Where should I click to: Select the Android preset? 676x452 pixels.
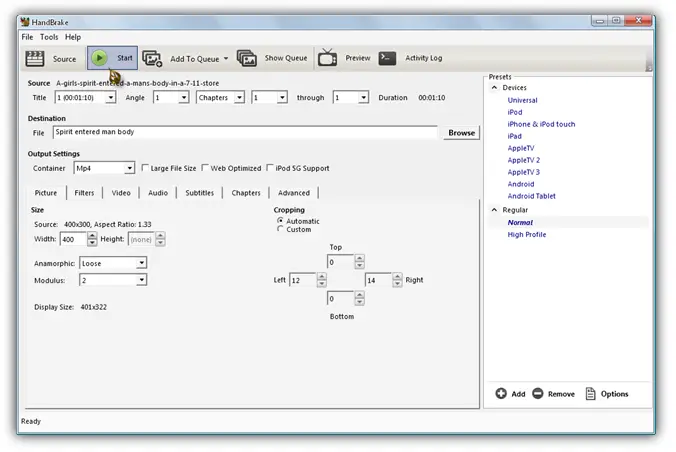[x=521, y=184]
